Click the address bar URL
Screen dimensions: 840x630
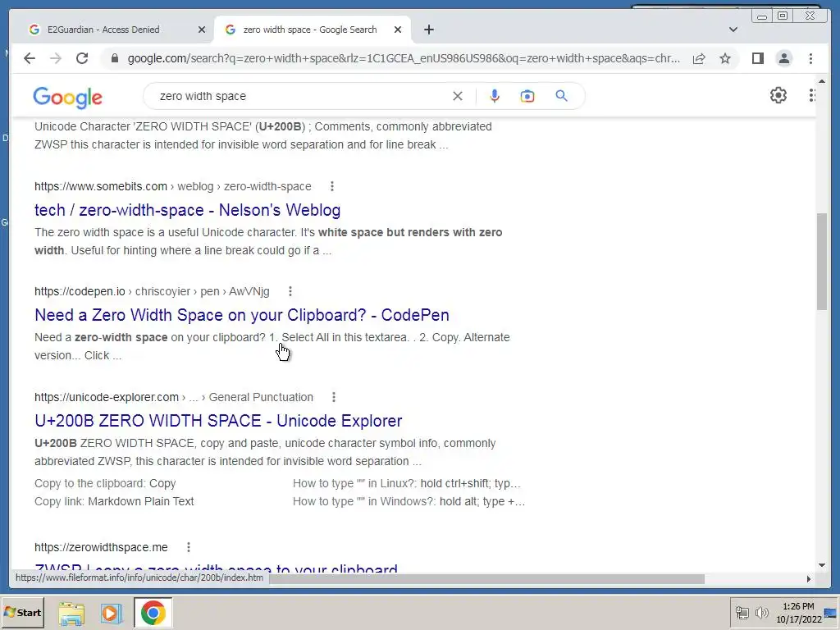click(404, 58)
